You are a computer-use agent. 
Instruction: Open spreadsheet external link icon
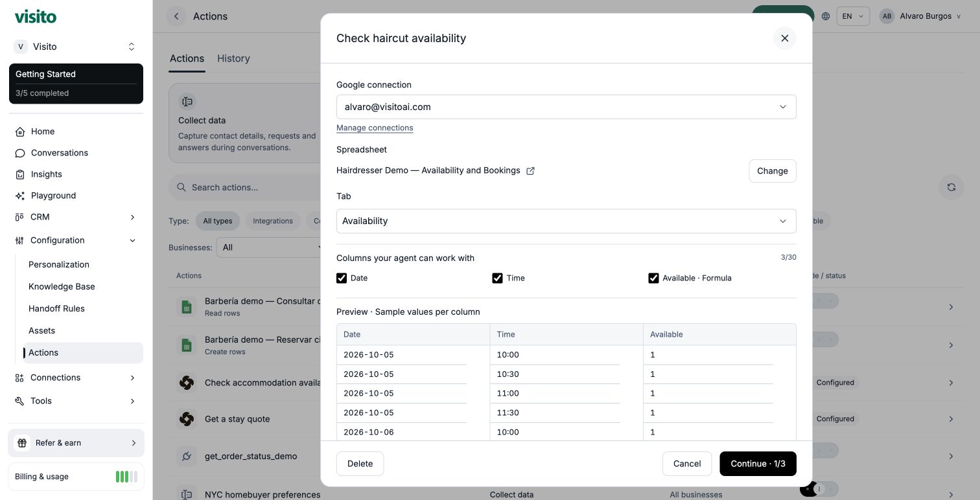(530, 171)
